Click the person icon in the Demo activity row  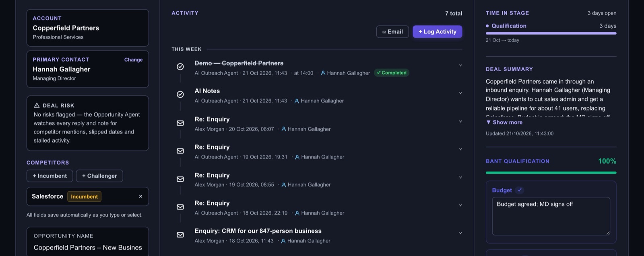pyautogui.click(x=323, y=73)
